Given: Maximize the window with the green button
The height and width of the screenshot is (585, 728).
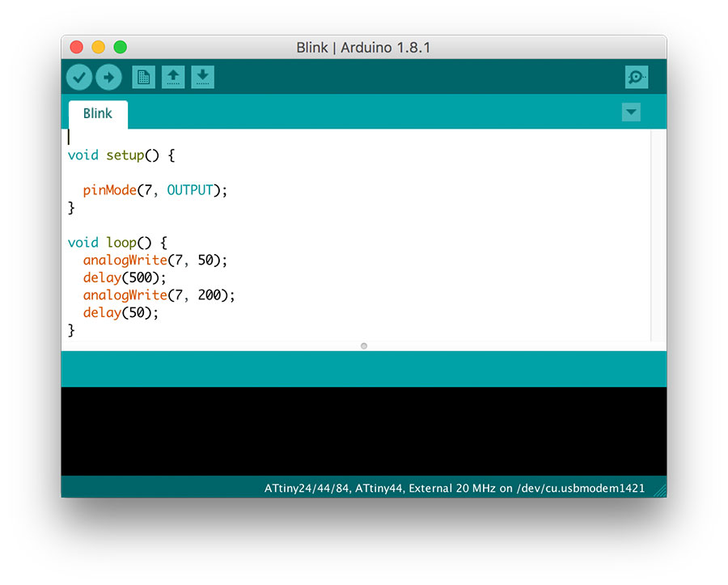Looking at the screenshot, I should click(x=121, y=47).
